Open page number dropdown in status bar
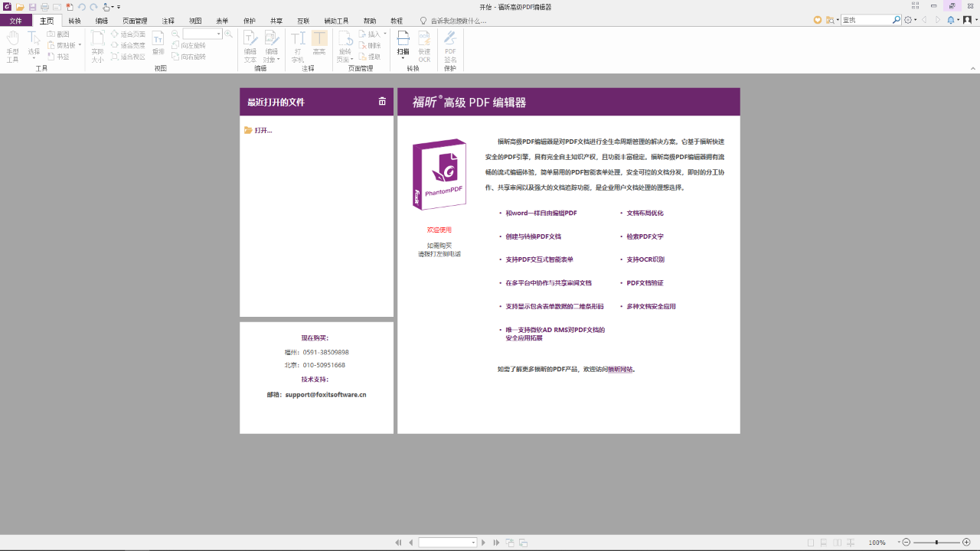Image resolution: width=980 pixels, height=551 pixels. (x=473, y=543)
